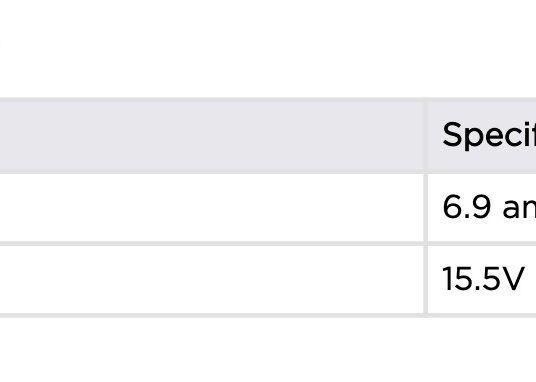The image size is (536, 382).
Task: Select the "15.5V" table cell
Action: 482,279
